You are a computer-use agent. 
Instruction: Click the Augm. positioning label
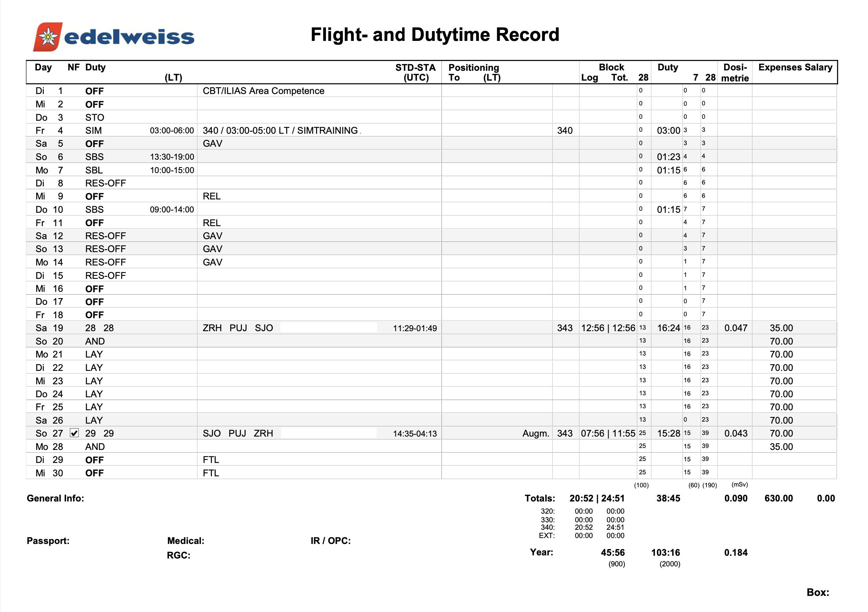535,433
